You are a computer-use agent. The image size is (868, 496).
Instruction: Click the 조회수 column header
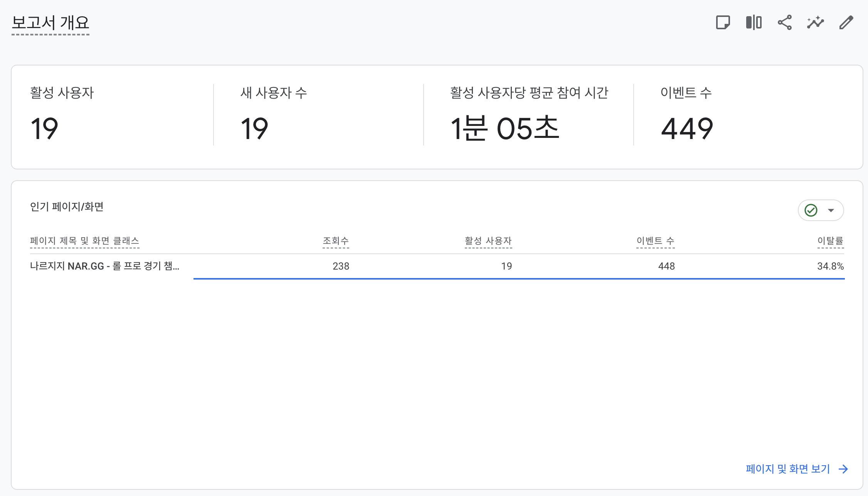(335, 241)
